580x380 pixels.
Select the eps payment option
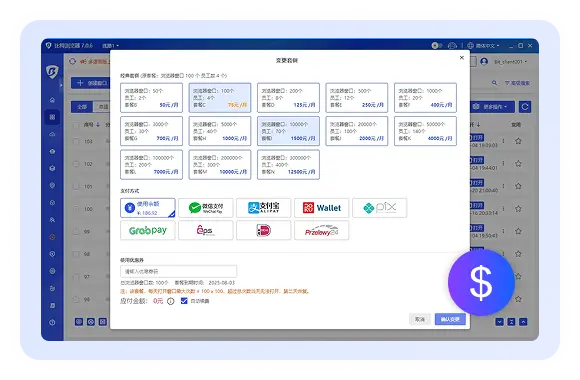(x=206, y=231)
